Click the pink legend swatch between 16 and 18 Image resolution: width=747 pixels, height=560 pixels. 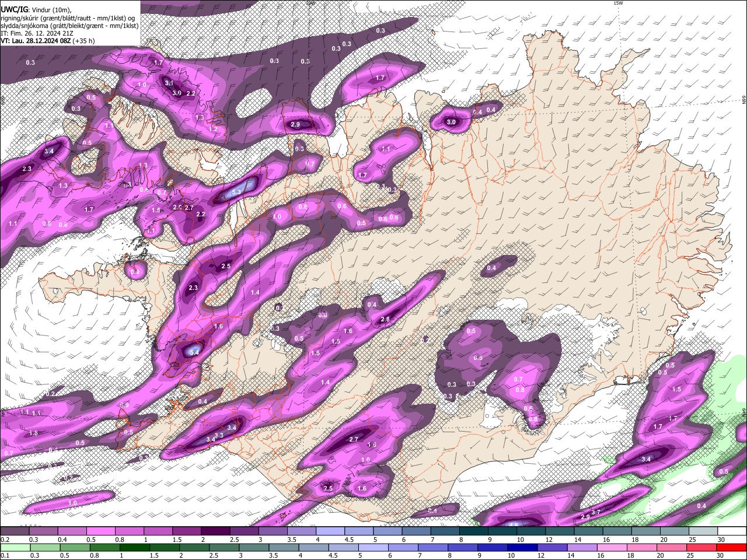(x=612, y=547)
